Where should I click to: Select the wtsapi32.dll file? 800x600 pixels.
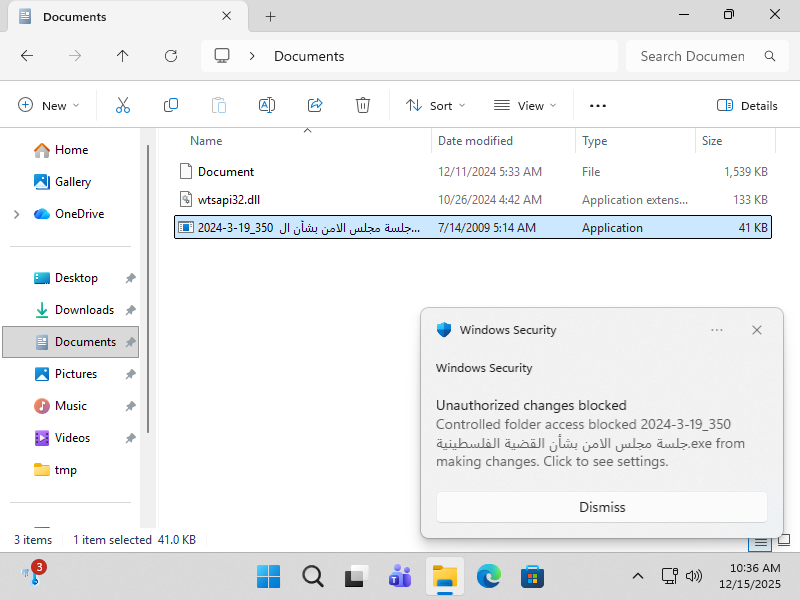[472, 199]
